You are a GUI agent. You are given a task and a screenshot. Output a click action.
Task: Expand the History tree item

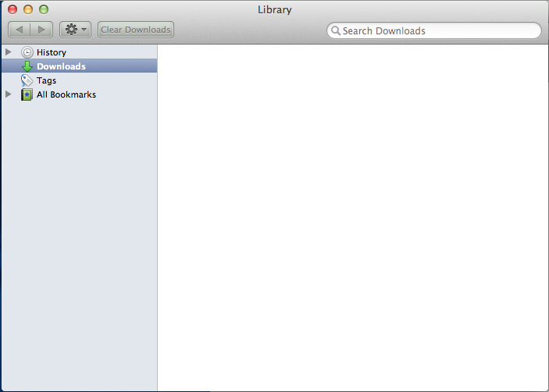9,52
